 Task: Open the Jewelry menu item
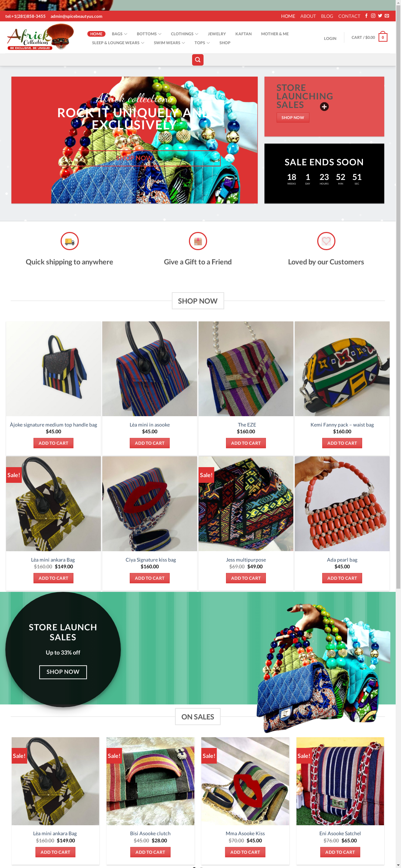pyautogui.click(x=217, y=34)
